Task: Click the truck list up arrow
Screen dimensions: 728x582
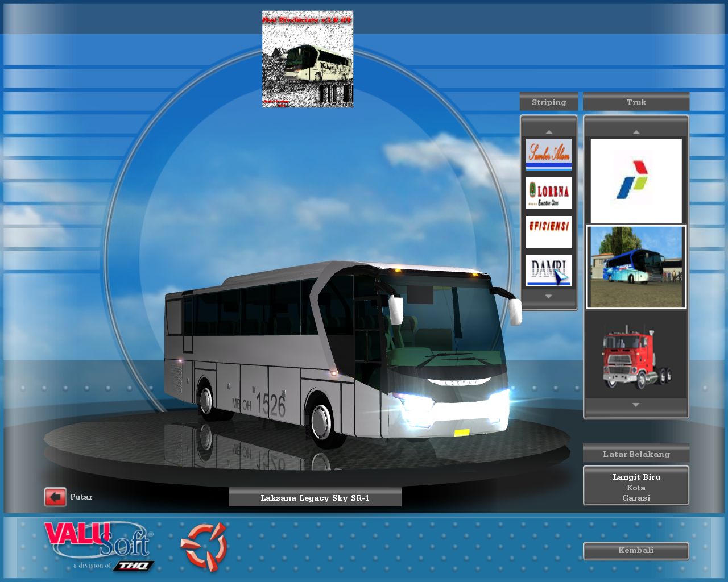Action: pyautogui.click(x=636, y=132)
